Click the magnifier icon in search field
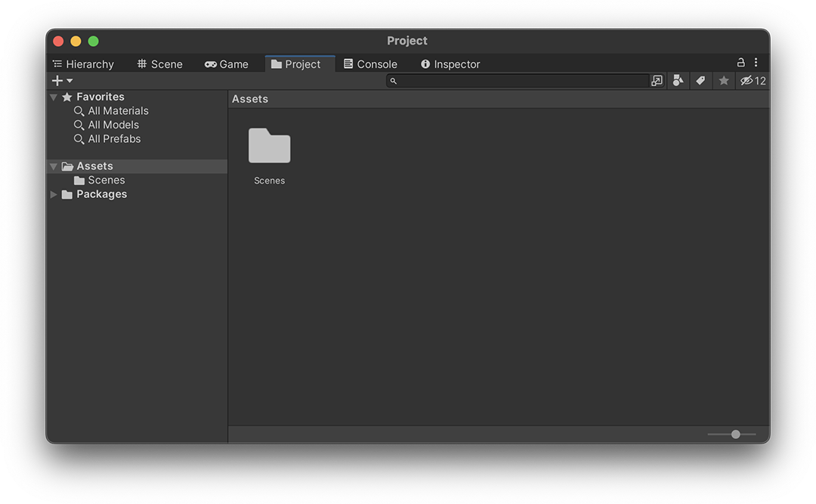Screen dimensions: 816x504 coord(394,81)
